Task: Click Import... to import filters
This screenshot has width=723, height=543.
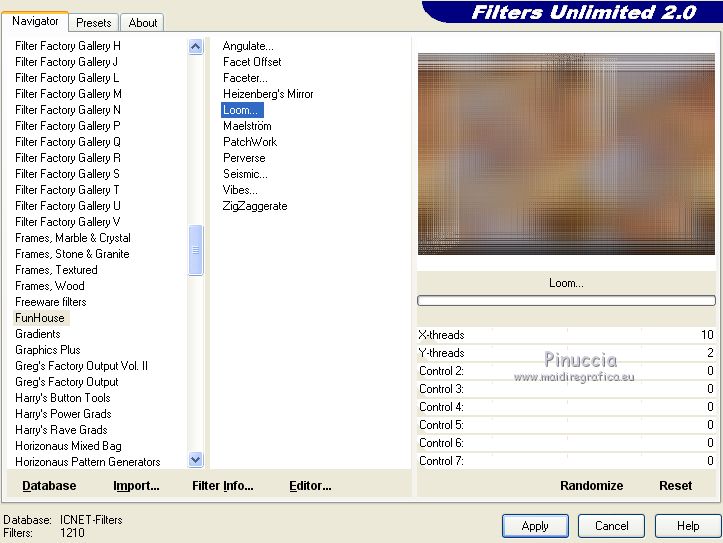Action: click(136, 485)
